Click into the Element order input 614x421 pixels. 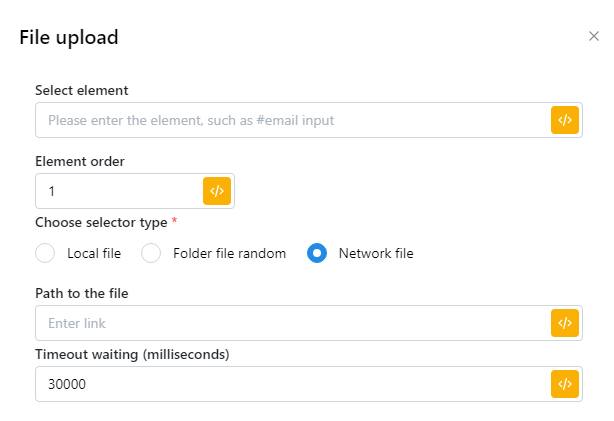pyautogui.click(x=118, y=191)
